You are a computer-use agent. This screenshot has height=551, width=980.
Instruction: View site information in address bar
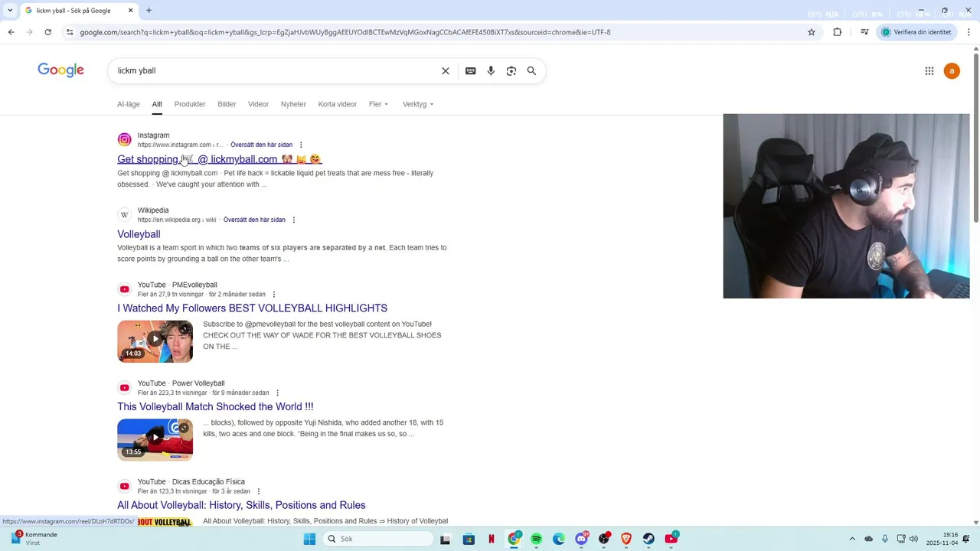click(x=70, y=32)
